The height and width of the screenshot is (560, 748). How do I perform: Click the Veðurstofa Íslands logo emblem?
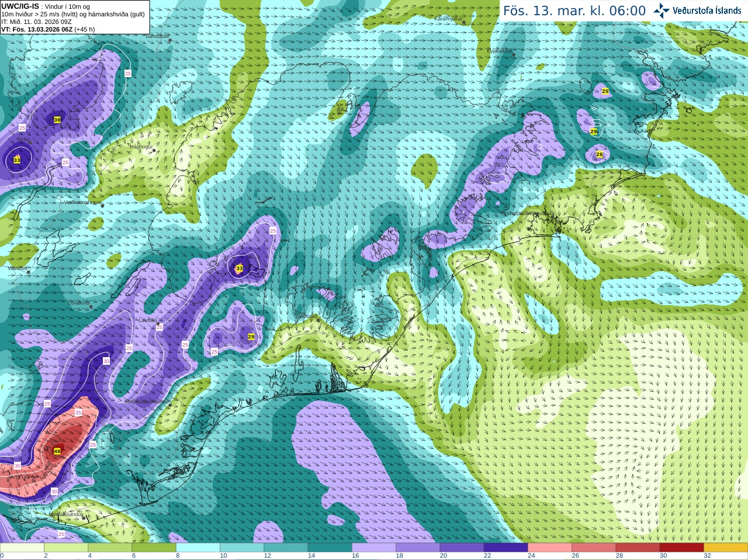coord(662,11)
